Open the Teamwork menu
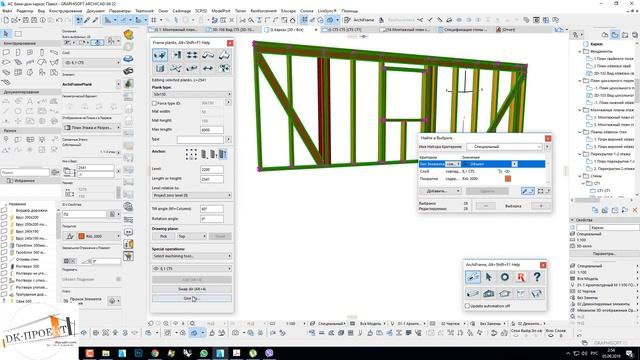This screenshot has height=360, width=640. tap(144, 11)
